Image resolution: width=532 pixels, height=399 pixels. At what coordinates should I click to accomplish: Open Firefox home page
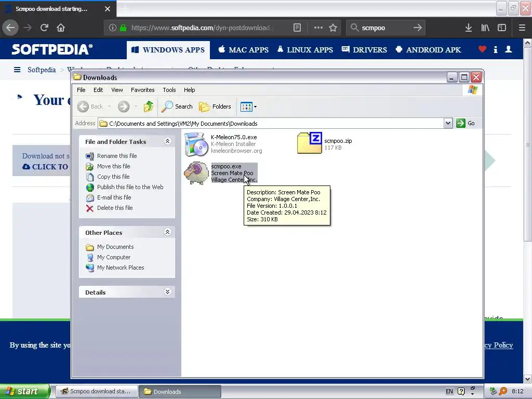pyautogui.click(x=61, y=28)
